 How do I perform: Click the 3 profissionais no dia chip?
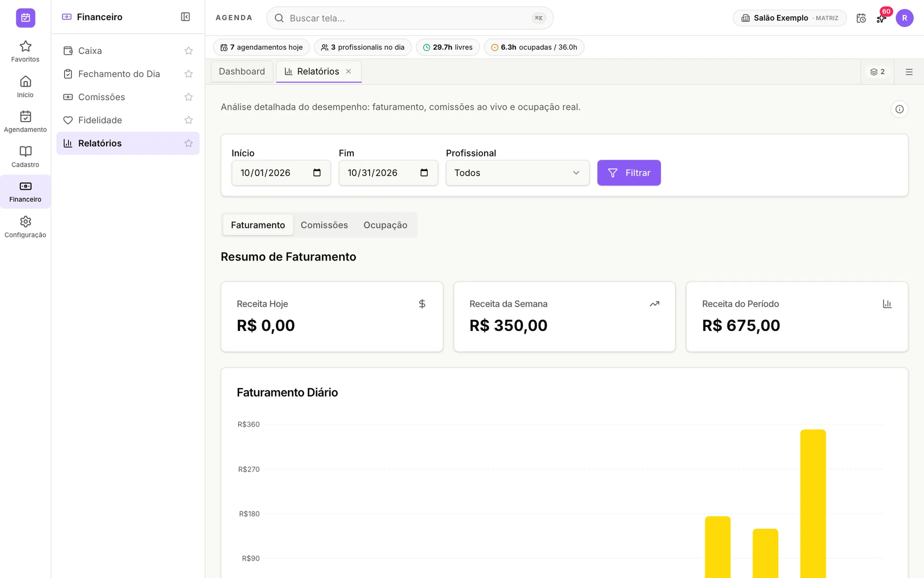click(362, 47)
